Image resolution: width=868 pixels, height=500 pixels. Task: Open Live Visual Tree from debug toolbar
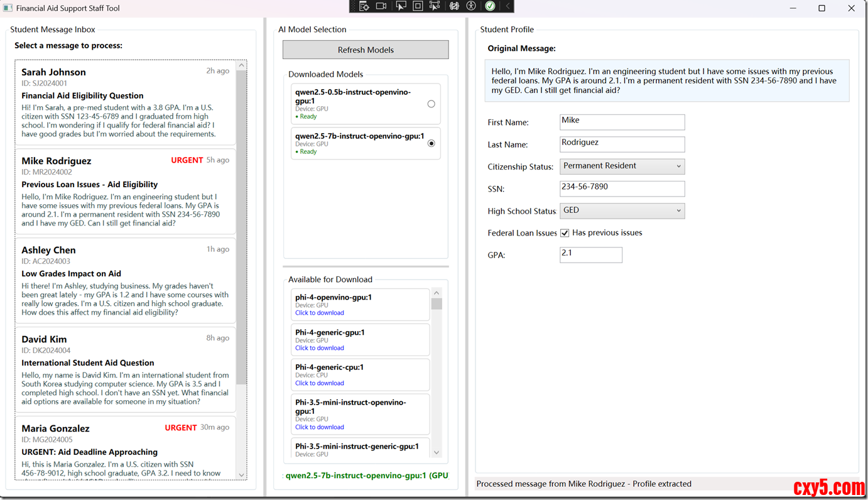364,6
